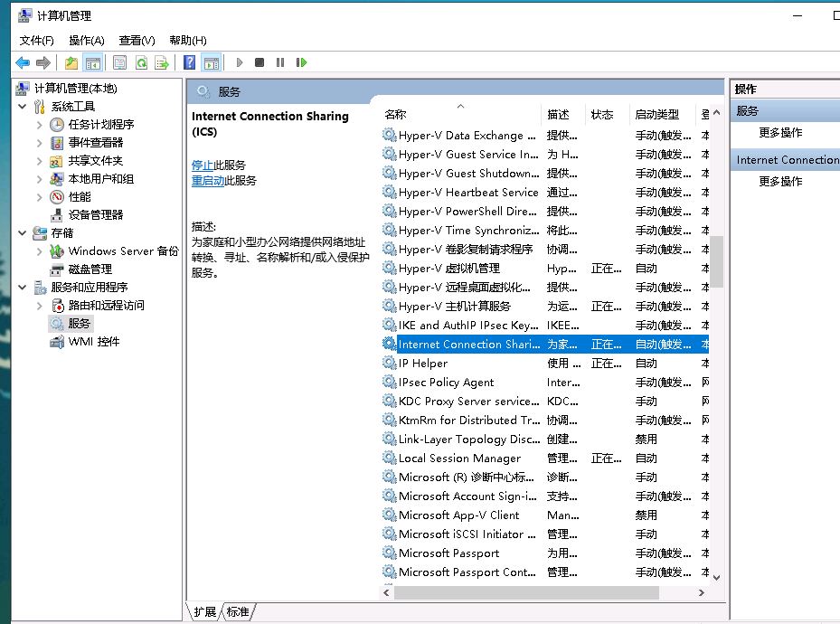The height and width of the screenshot is (624, 840).
Task: Expand the 共享文件夹 node
Action: (39, 161)
